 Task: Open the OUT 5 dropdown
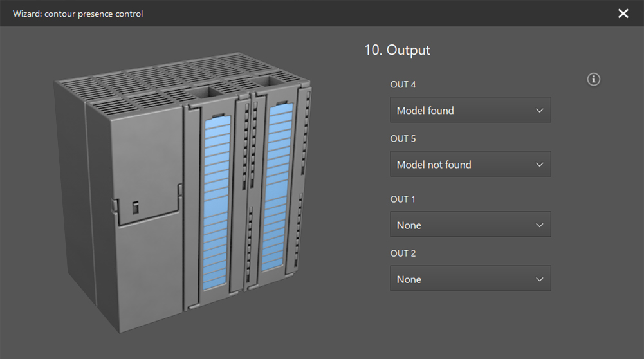470,164
